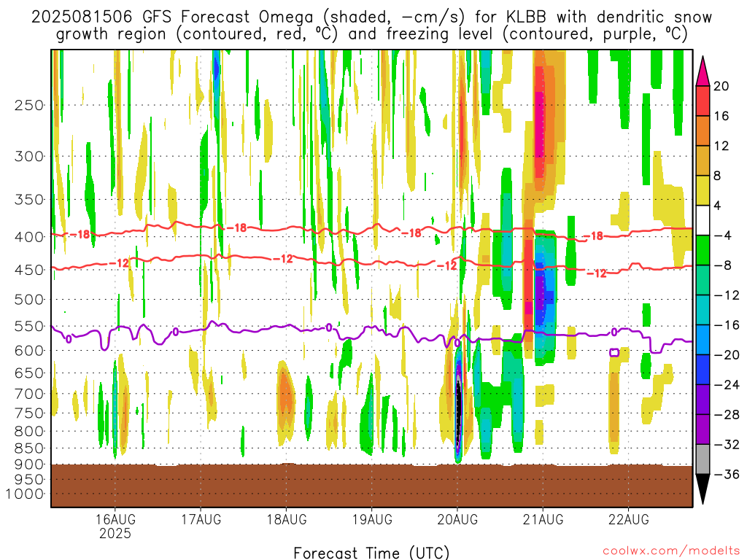Viewport: 747px width, 560px height.
Task: Click the 300 pressure level label
Action: coord(29,156)
